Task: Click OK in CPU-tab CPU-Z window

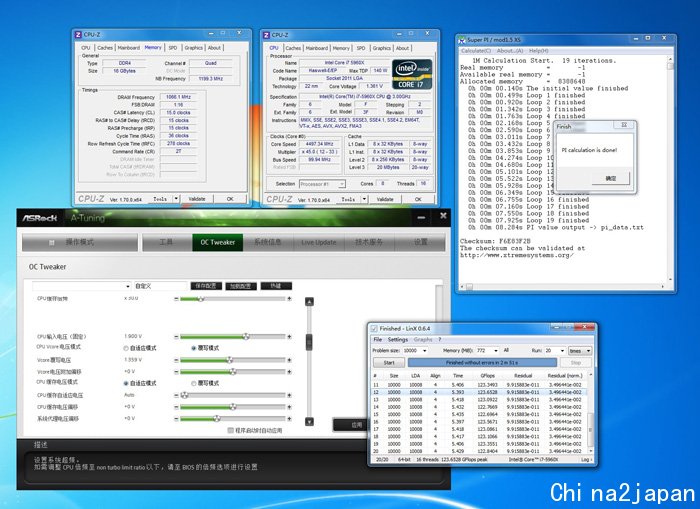Action: [418, 199]
